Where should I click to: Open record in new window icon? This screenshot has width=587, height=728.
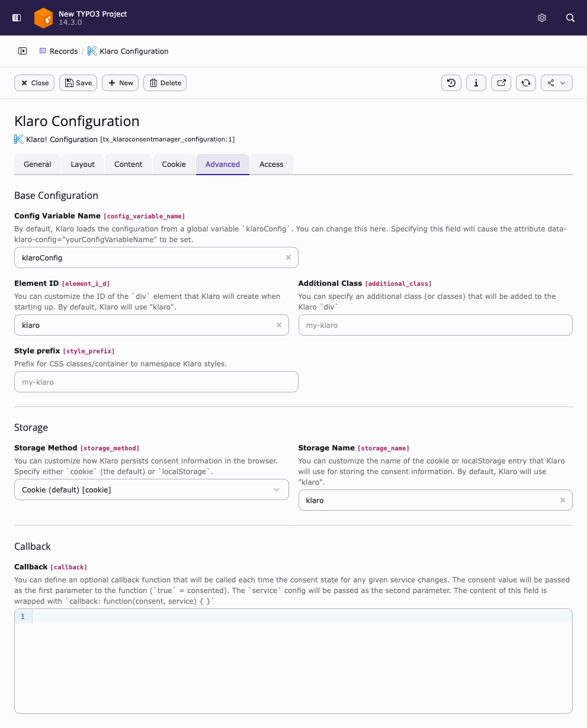(501, 83)
